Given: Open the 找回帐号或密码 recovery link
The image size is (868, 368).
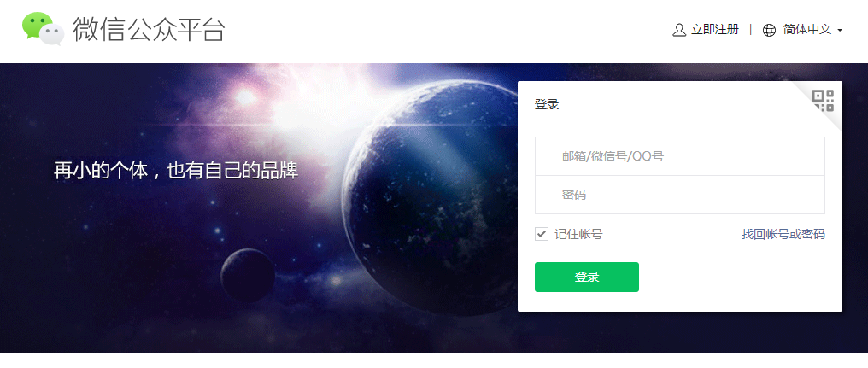Looking at the screenshot, I should (x=783, y=234).
